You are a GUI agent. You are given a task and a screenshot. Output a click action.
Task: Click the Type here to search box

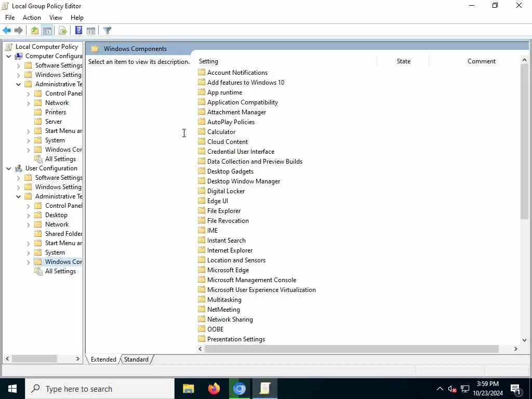tap(100, 389)
